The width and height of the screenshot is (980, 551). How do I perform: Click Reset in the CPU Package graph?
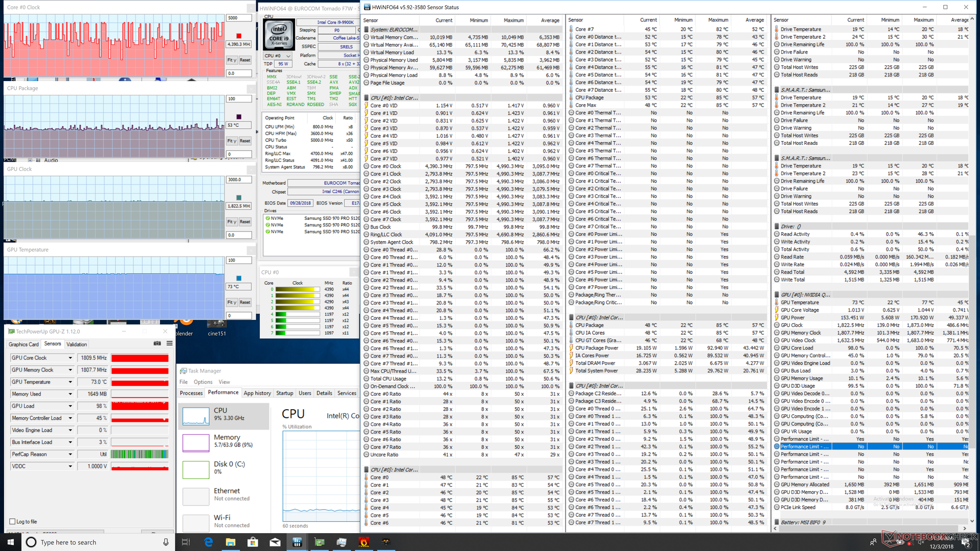pyautogui.click(x=245, y=141)
